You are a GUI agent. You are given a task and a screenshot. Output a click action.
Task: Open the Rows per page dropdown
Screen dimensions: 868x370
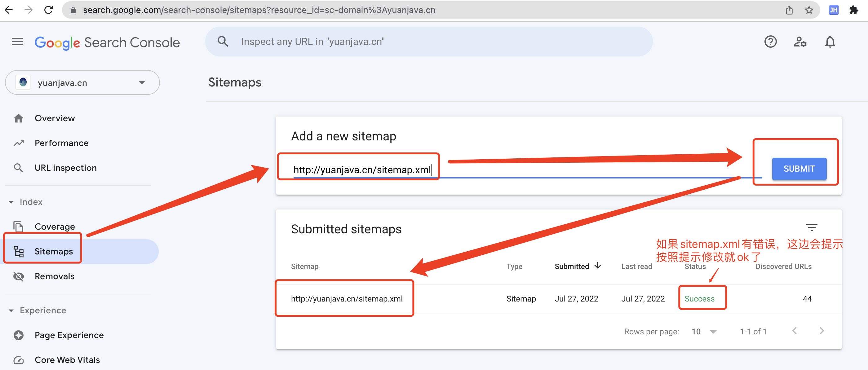704,332
